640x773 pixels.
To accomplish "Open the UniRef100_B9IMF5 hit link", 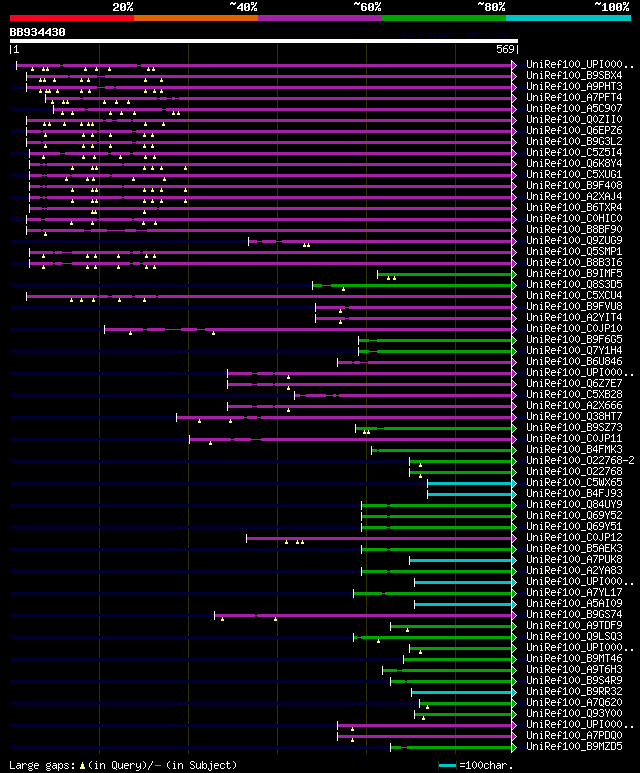I will point(574,273).
